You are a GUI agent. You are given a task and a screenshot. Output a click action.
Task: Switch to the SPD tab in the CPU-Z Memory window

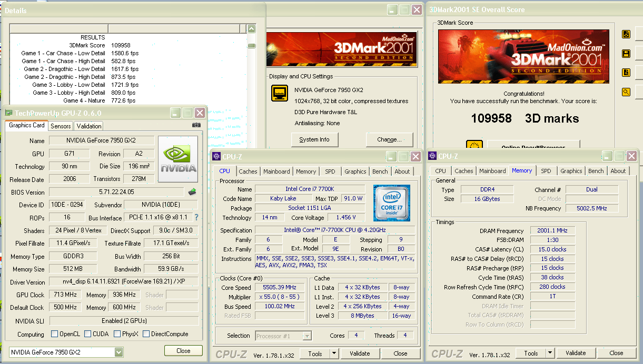(546, 171)
